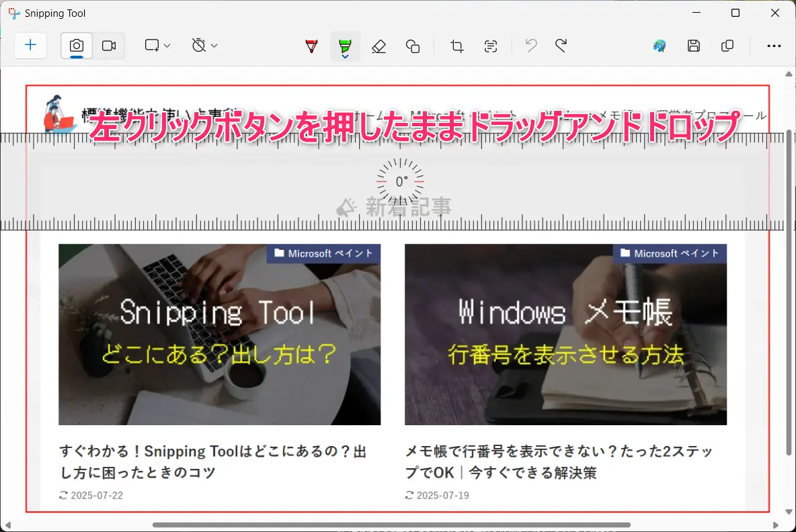Maximize the Snipping Tool window
This screenshot has height=532, width=796.
[735, 13]
